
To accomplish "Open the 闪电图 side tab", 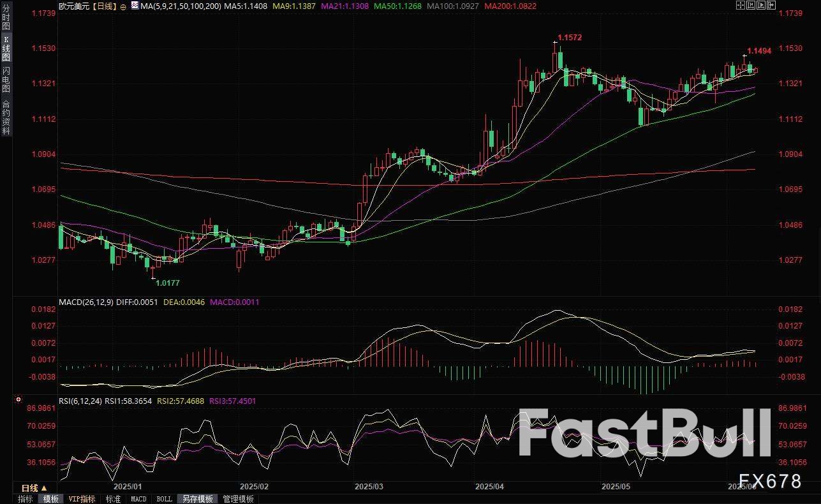I will click(x=6, y=79).
